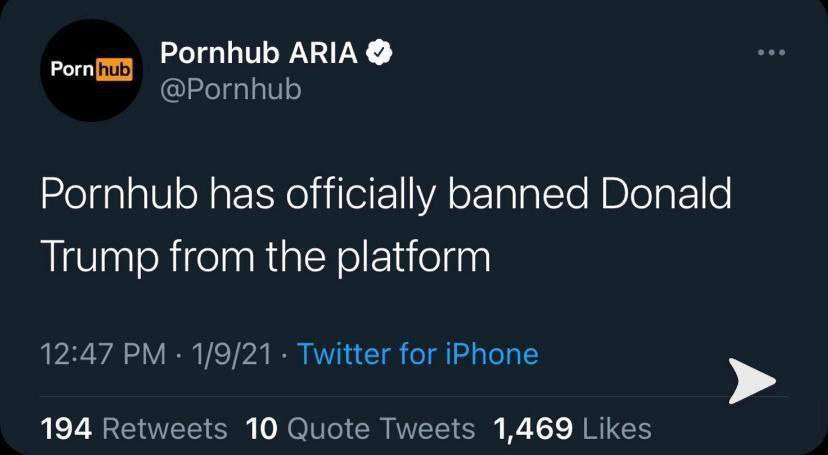
Task: Visit the @Pornhub handle link
Action: (x=231, y=89)
